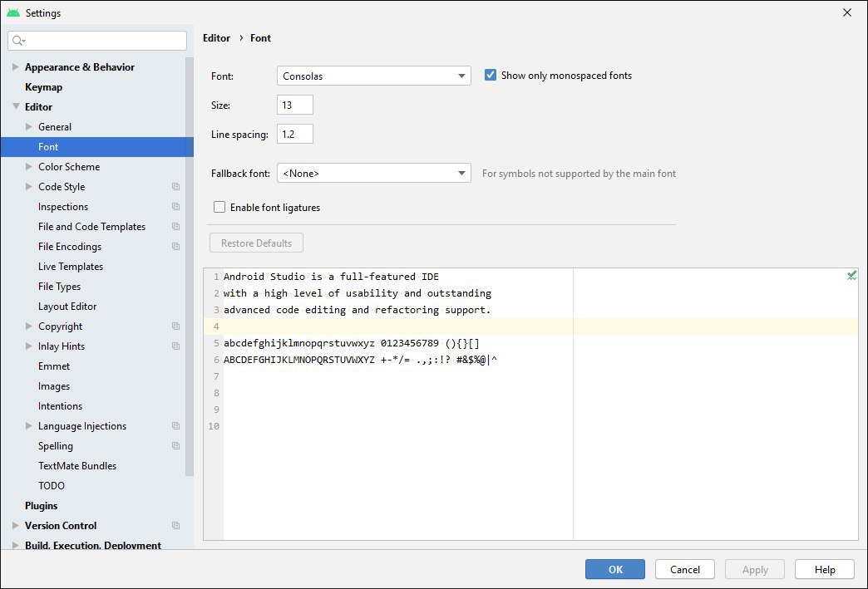Click the Line spacing input field
This screenshot has width=868, height=589.
(295, 134)
